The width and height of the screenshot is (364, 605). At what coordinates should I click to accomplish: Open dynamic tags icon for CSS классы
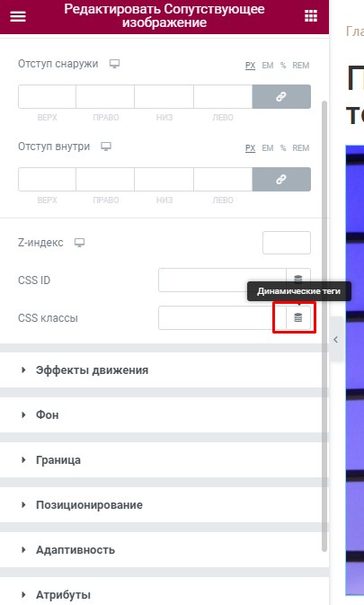tap(298, 317)
